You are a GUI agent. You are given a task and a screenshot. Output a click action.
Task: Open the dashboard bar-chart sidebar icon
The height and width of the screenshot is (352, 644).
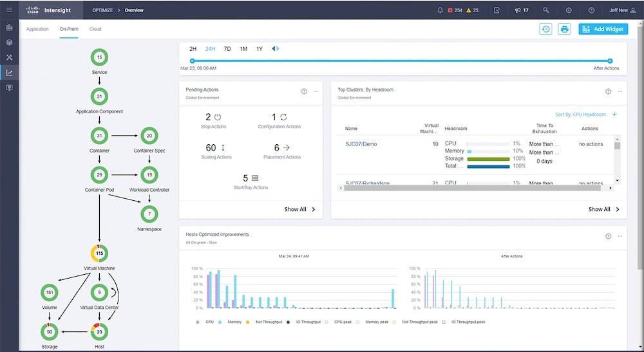9,28
